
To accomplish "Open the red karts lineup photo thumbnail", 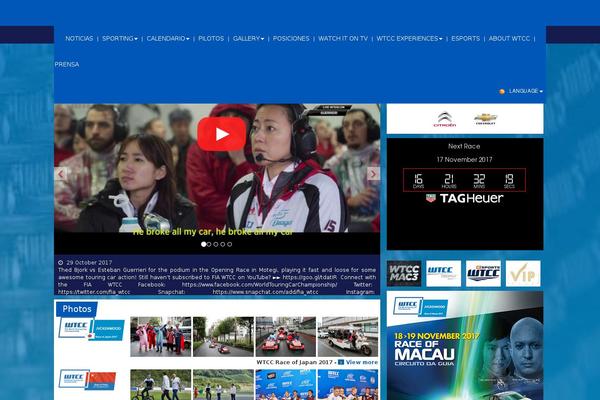I will point(286,337).
